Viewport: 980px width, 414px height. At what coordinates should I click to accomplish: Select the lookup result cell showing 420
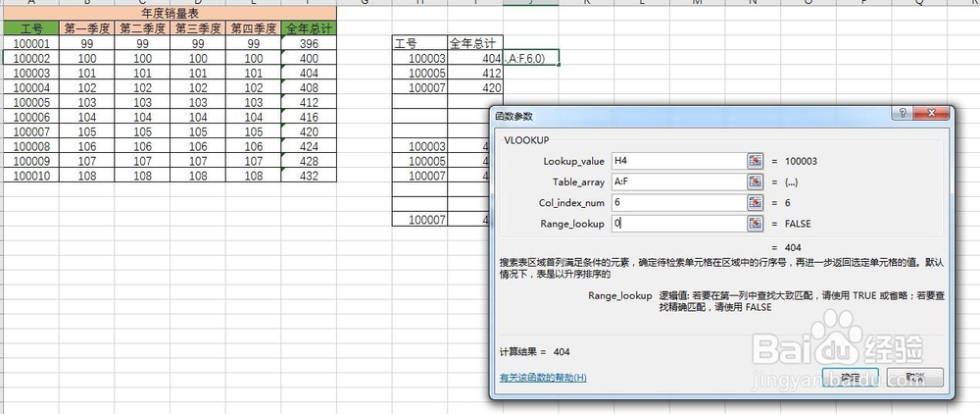click(475, 87)
